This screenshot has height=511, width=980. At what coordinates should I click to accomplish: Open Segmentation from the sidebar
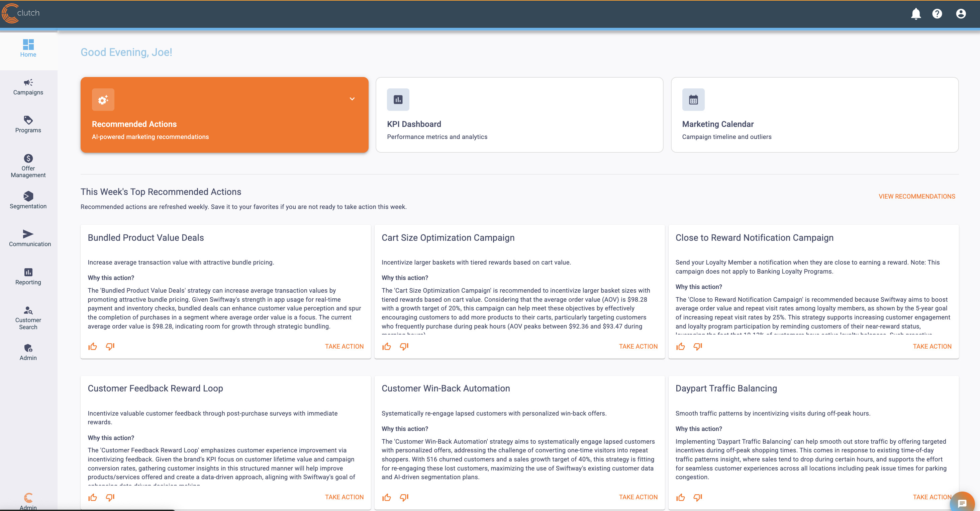point(28,200)
